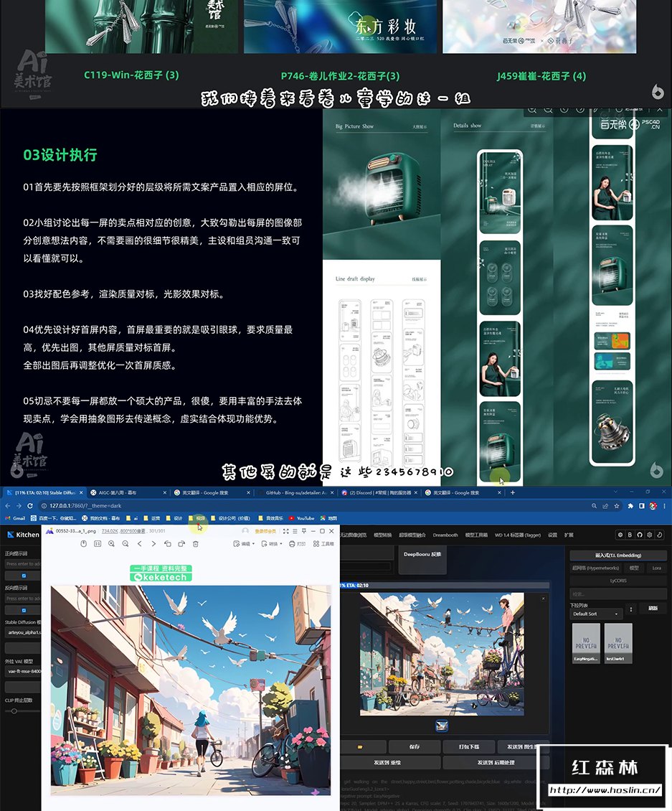The width and height of the screenshot is (672, 811).
Task: Open the Default Sort dropdown
Action: pyautogui.click(x=595, y=614)
